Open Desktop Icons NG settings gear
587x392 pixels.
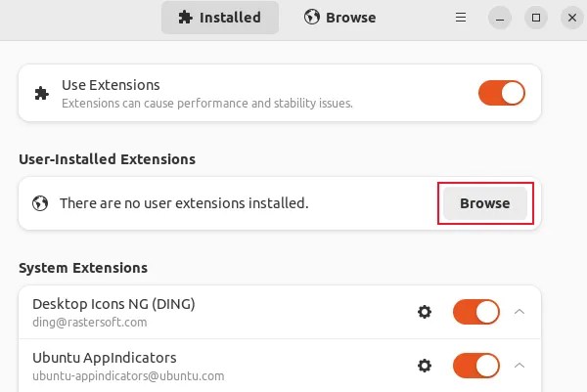pyautogui.click(x=425, y=312)
